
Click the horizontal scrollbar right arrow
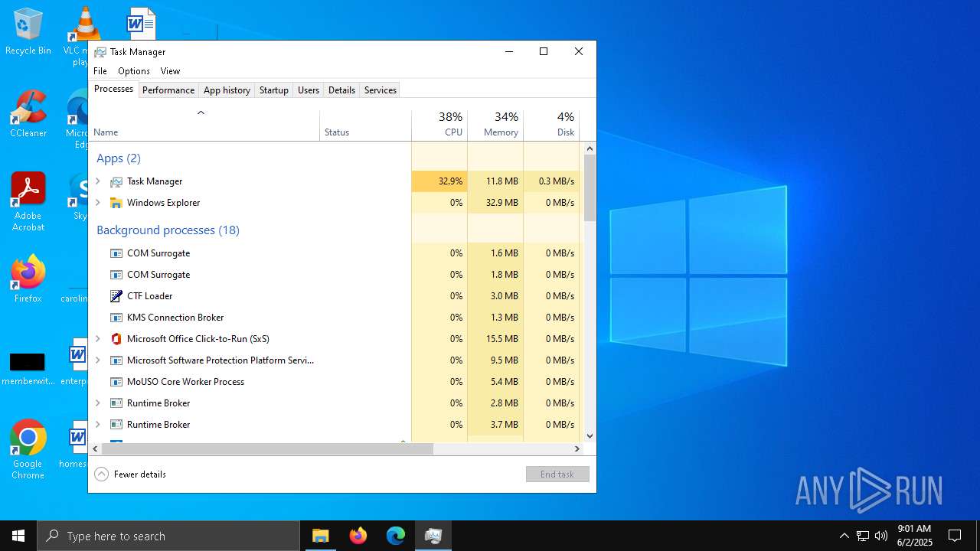click(577, 449)
